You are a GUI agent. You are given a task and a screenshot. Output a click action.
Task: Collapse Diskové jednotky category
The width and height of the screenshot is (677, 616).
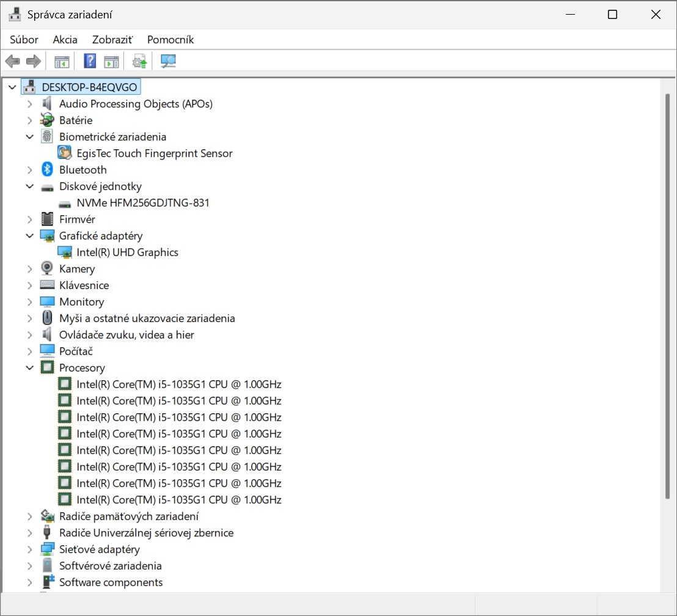30,186
